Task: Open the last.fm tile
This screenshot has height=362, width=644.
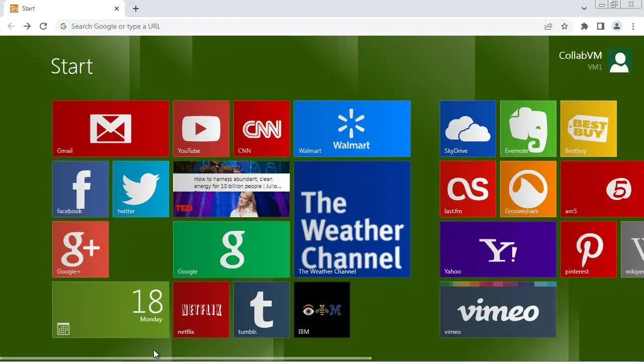Action: 468,189
